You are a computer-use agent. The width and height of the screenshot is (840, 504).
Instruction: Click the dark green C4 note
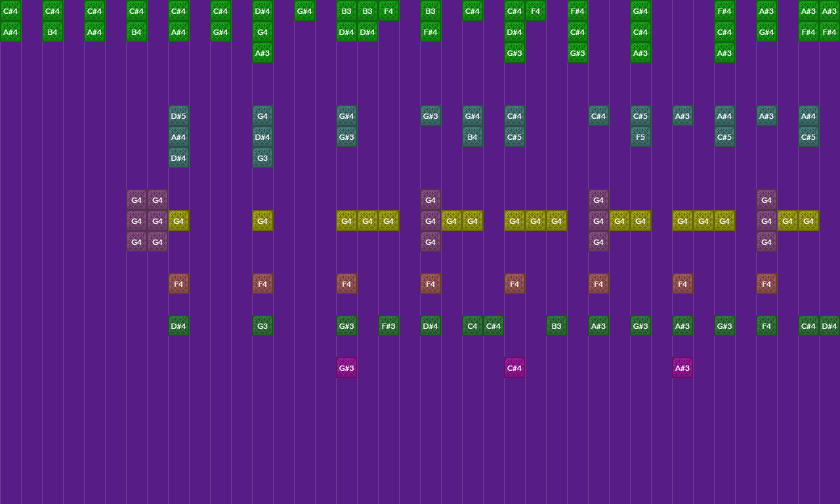(x=472, y=325)
